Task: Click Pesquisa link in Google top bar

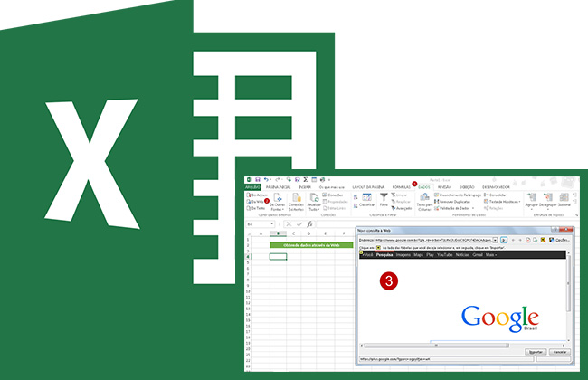Action: (x=384, y=255)
